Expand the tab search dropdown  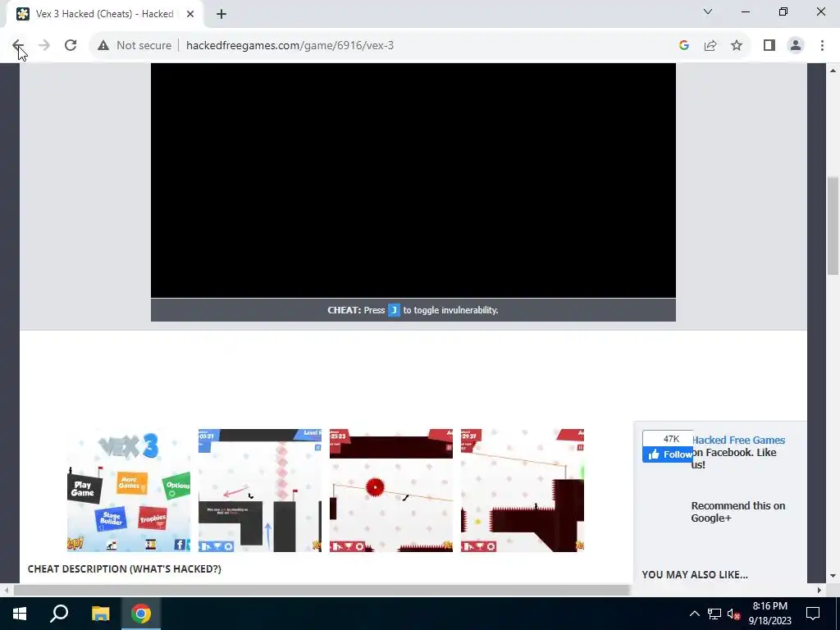pos(708,11)
